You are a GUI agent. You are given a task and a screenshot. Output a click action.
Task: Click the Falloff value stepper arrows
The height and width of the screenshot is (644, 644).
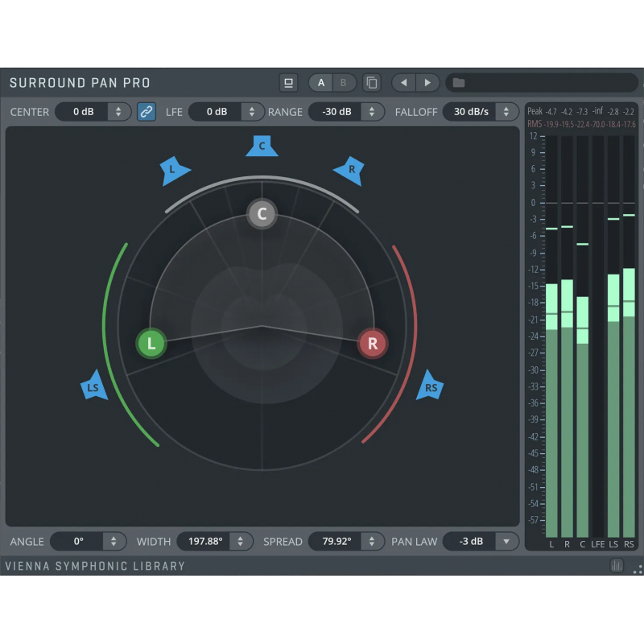(507, 112)
